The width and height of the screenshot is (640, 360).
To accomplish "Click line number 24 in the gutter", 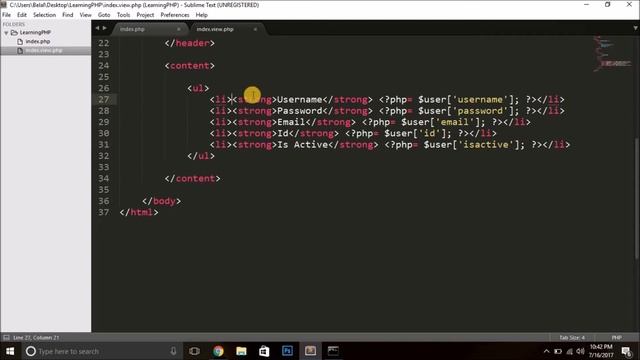I will [104, 66].
